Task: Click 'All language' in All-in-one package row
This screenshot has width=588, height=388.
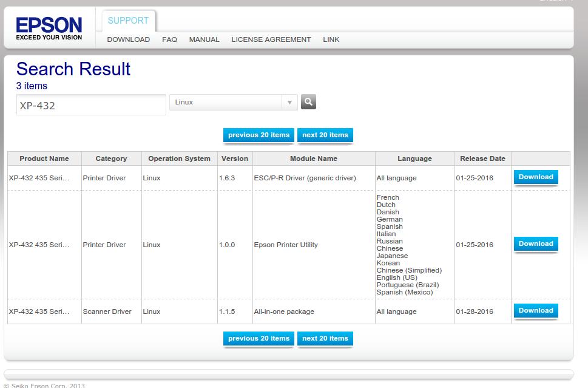Action: click(396, 312)
